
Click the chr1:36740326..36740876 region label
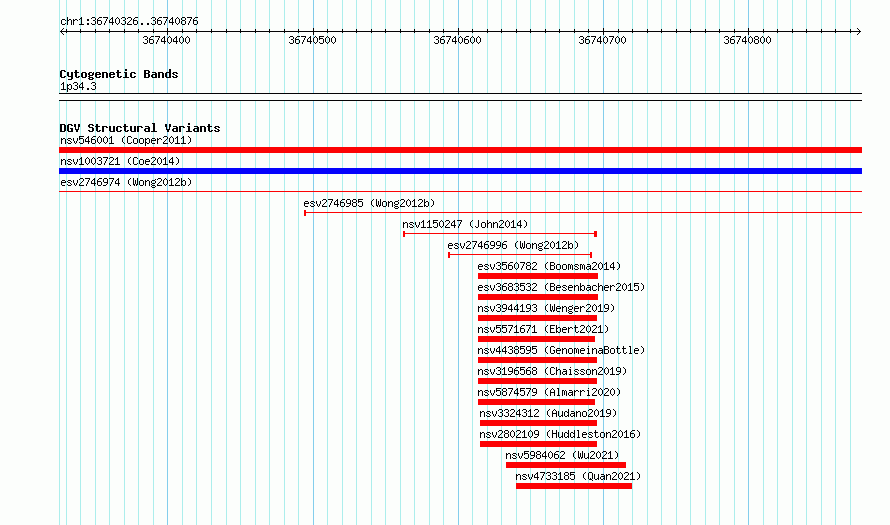tap(129, 21)
